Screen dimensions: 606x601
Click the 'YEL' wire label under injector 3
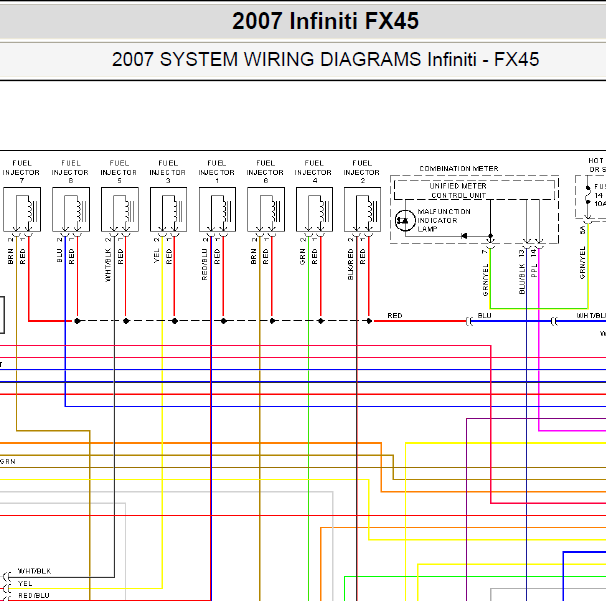tap(157, 255)
